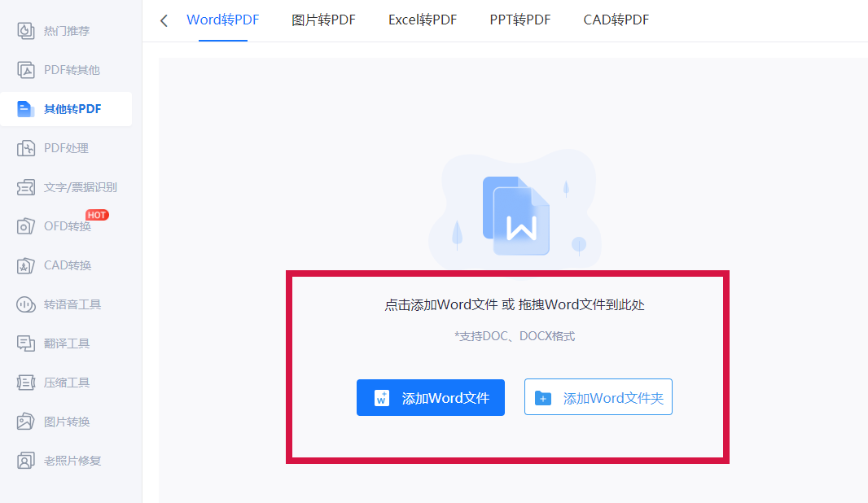Screen dimensions: 868x503
Task: Select the CAD转换 icon in sidebar
Action: pyautogui.click(x=25, y=265)
